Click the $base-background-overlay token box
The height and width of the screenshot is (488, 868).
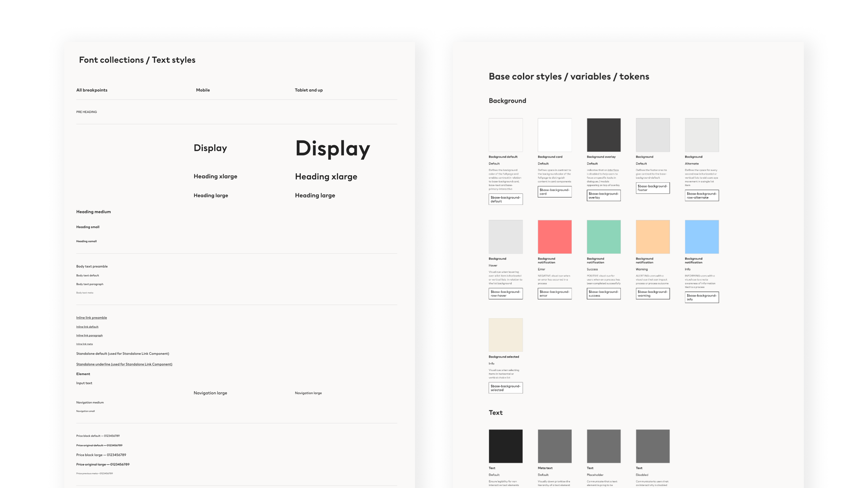(x=603, y=195)
